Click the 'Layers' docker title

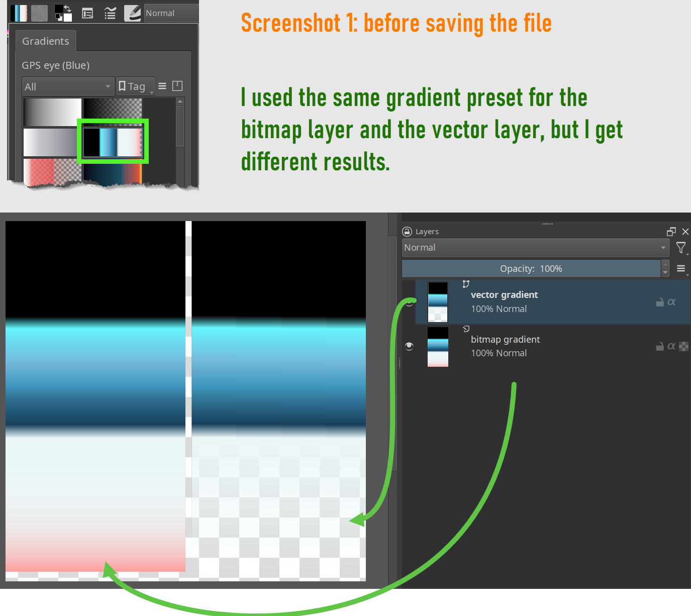click(427, 232)
